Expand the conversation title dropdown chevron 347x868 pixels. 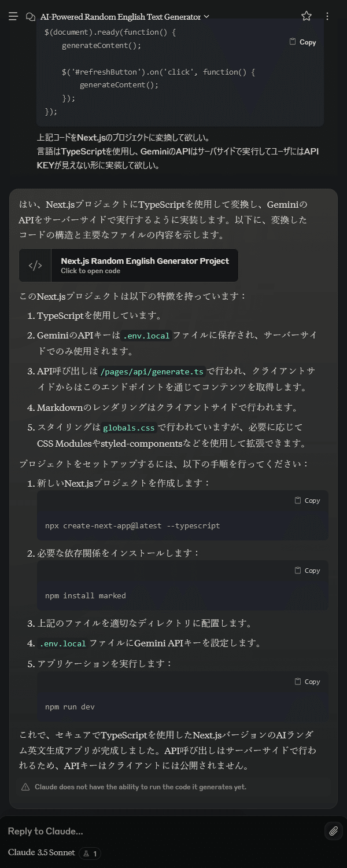pos(206,17)
